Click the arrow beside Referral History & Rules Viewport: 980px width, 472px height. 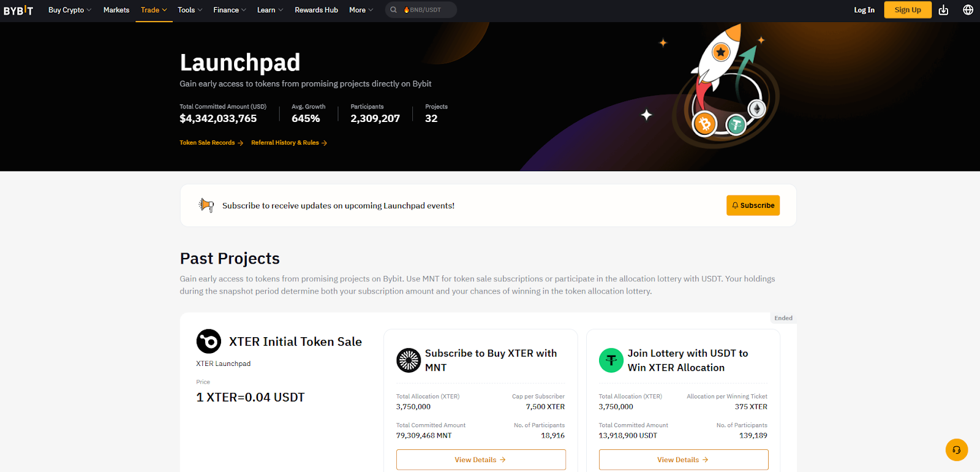pos(324,143)
